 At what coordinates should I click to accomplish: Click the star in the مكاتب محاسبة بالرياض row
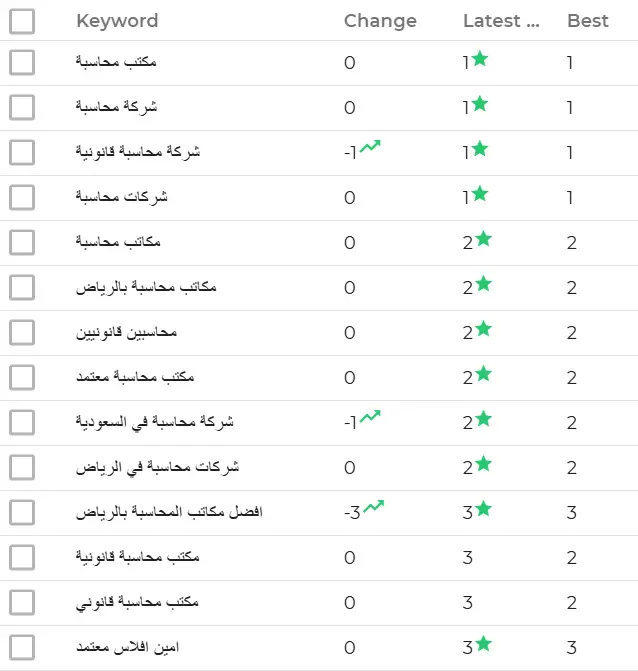(x=484, y=284)
